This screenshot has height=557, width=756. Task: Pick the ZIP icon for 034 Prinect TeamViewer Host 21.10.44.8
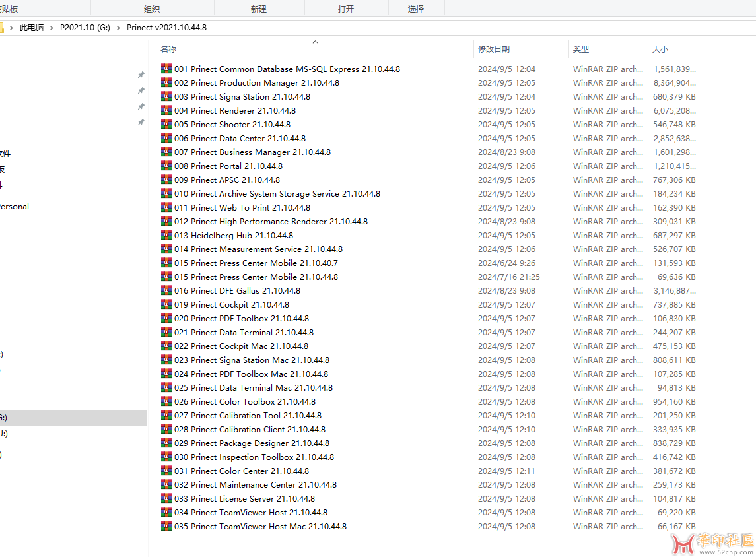point(166,513)
